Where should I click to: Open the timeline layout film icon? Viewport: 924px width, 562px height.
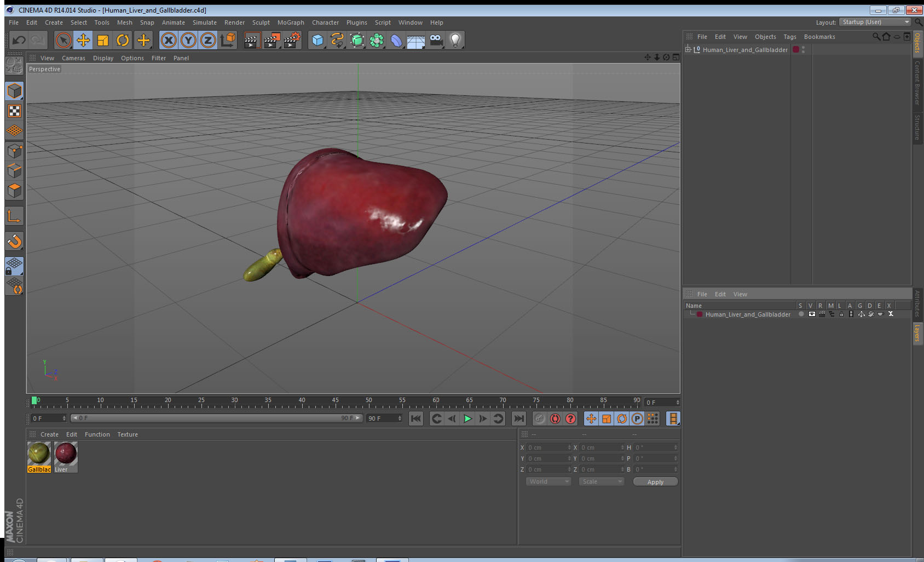(673, 418)
